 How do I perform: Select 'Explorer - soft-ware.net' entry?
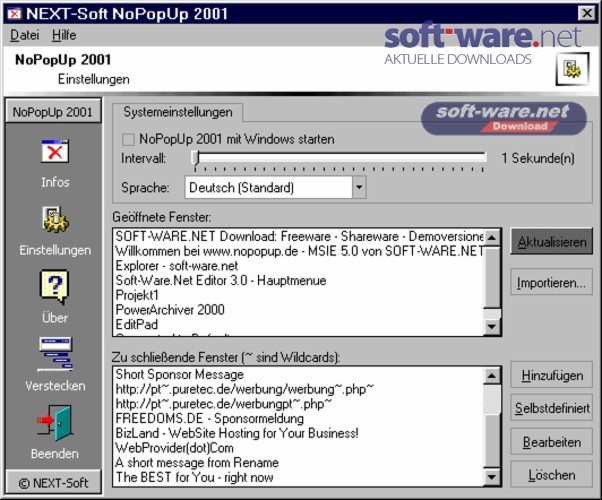299,265
